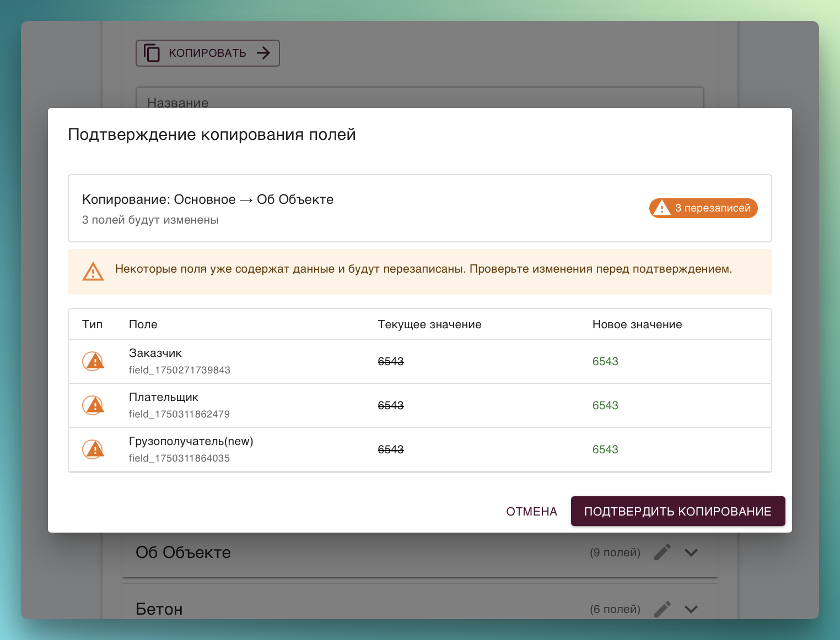840x640 pixels.
Task: Click warning icon in Заказчик row
Action: click(93, 362)
